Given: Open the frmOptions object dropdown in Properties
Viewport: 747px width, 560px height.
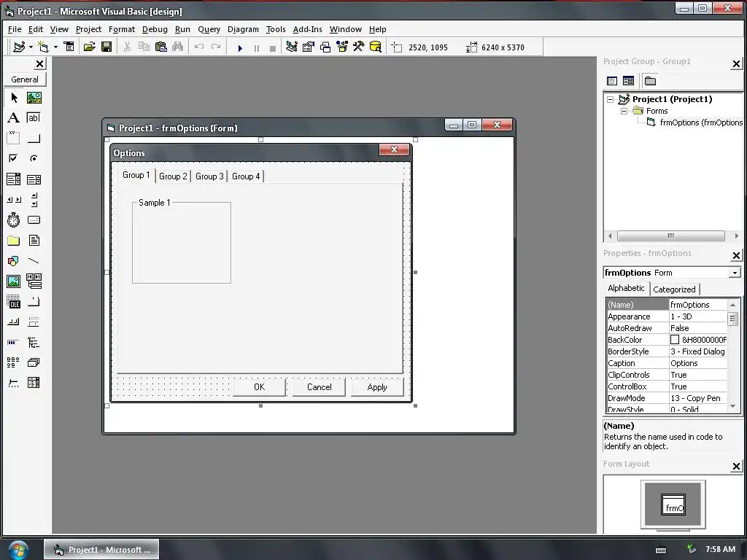Looking at the screenshot, I should pos(735,273).
